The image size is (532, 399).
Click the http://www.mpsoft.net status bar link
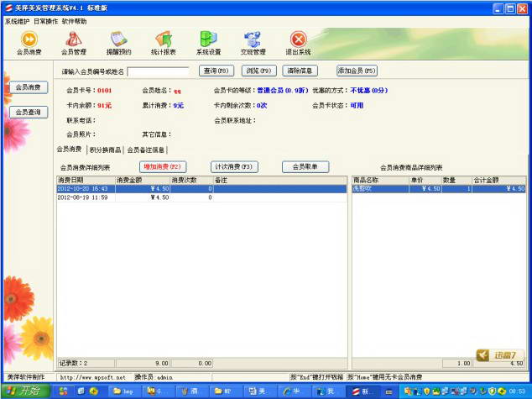click(x=93, y=377)
